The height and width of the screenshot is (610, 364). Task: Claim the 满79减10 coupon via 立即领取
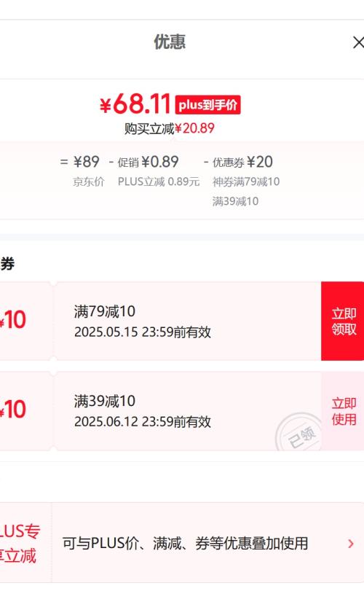tap(343, 321)
